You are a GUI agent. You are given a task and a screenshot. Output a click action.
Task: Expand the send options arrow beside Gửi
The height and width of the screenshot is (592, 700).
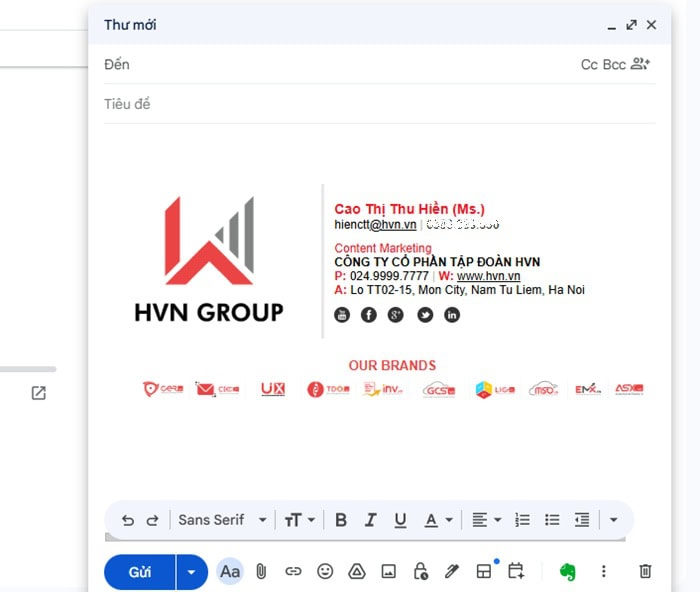pyautogui.click(x=192, y=572)
